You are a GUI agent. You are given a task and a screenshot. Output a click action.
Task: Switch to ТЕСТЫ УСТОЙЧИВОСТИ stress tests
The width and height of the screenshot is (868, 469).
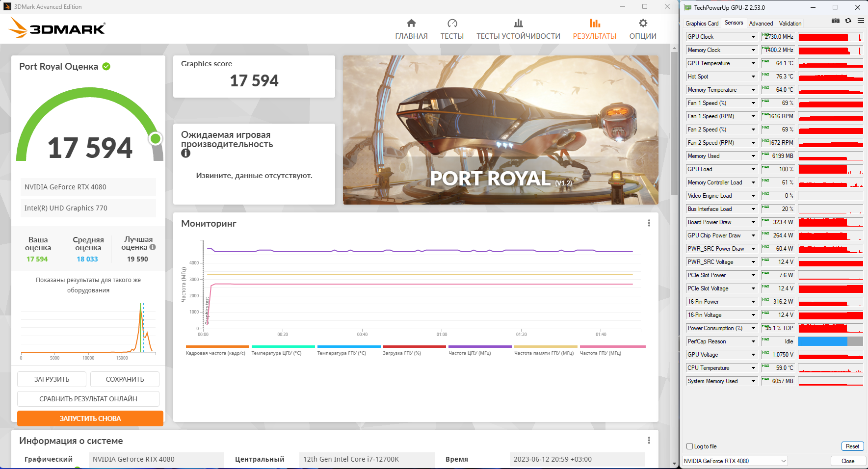(518, 29)
